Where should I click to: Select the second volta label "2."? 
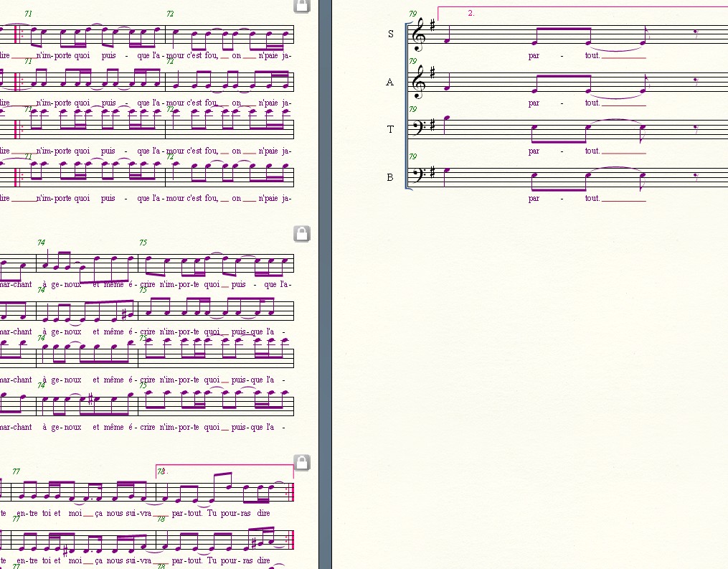pyautogui.click(x=471, y=13)
